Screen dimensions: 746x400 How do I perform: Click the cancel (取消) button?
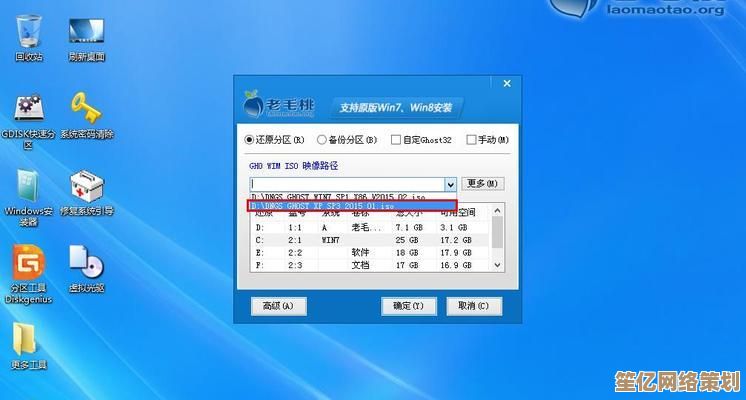click(474, 306)
